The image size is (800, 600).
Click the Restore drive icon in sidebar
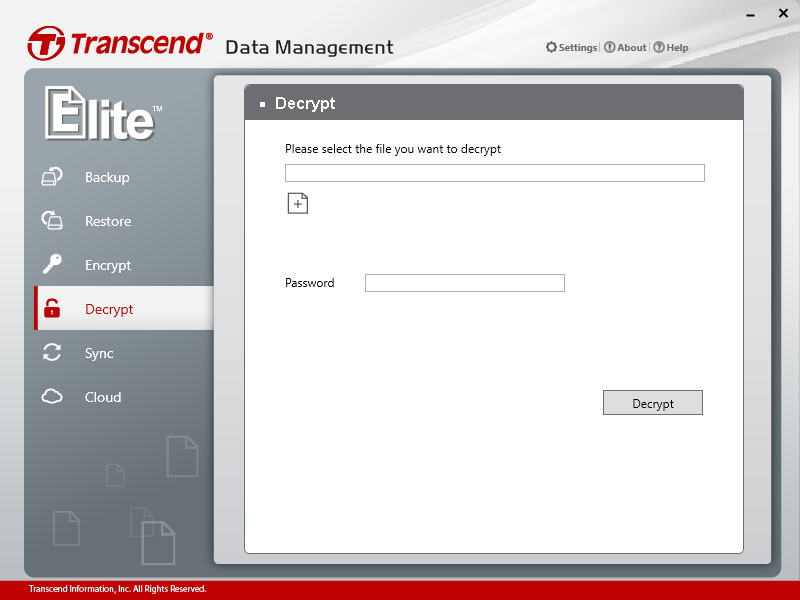click(52, 220)
